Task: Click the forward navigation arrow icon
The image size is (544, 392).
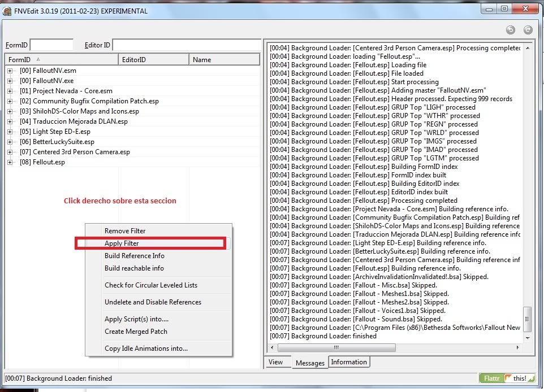Action: coord(528,30)
